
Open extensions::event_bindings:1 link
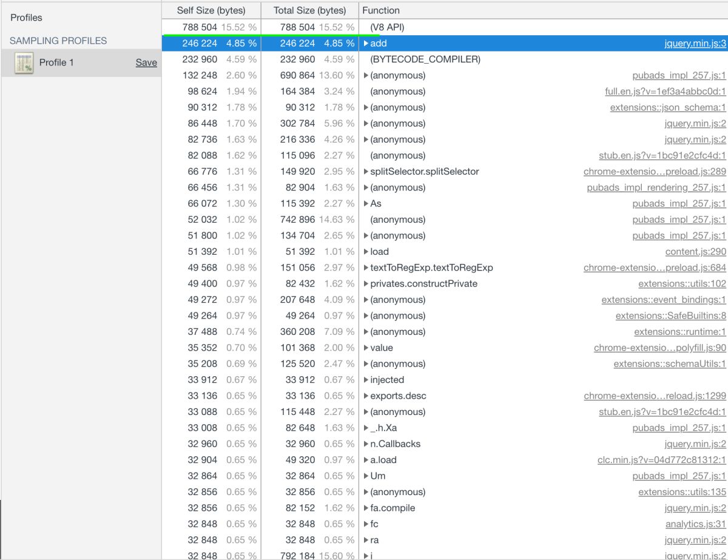664,300
